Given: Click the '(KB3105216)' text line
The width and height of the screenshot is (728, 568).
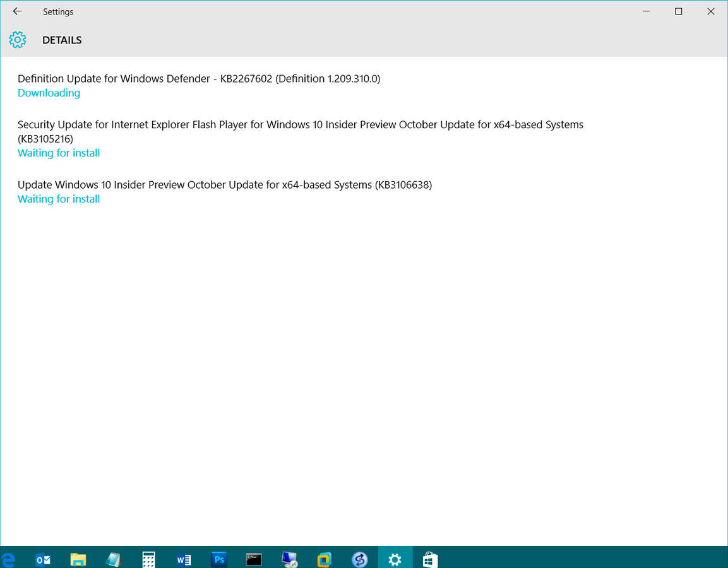Looking at the screenshot, I should coord(45,139).
